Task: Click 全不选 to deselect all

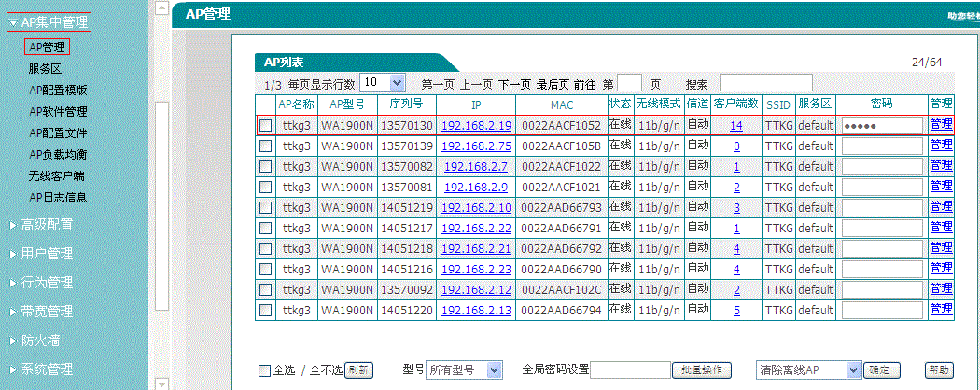Action: point(327,370)
